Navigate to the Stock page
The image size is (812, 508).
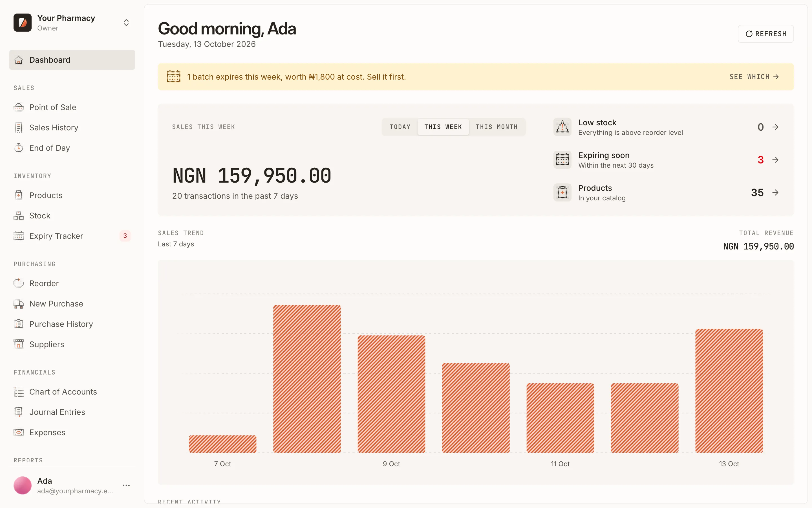(x=72, y=216)
